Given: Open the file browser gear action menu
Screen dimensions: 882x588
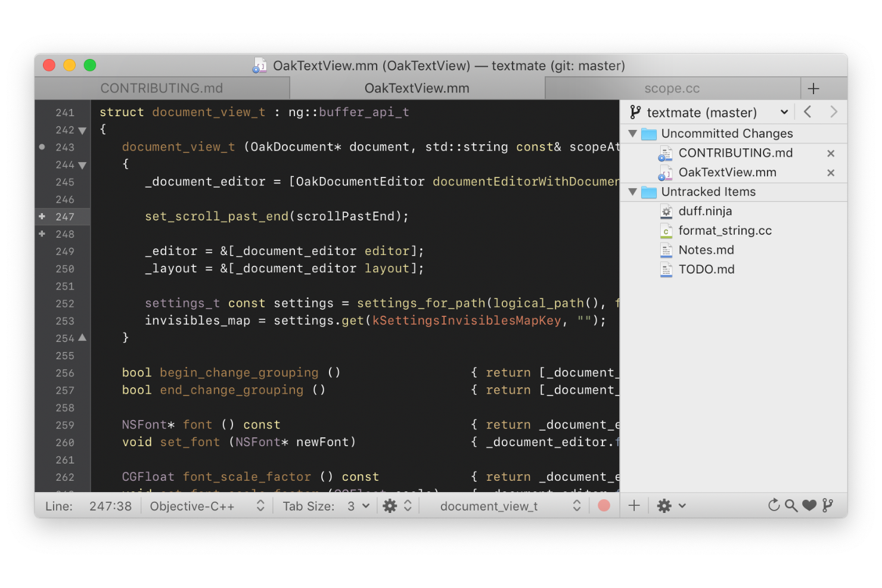Looking at the screenshot, I should tap(671, 506).
